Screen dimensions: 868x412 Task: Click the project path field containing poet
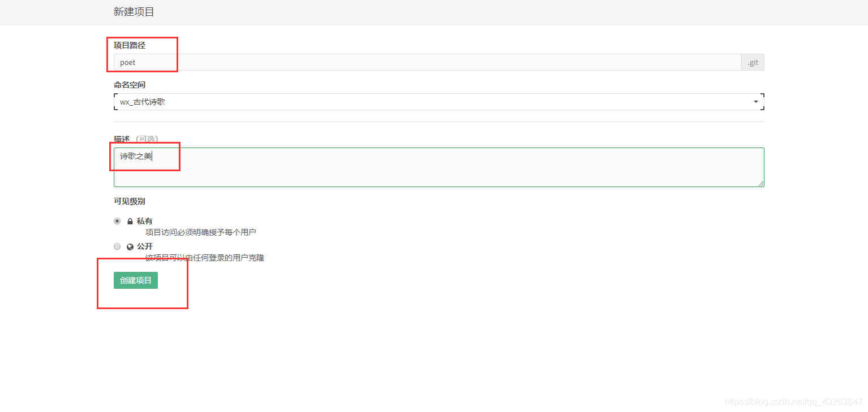click(x=427, y=62)
